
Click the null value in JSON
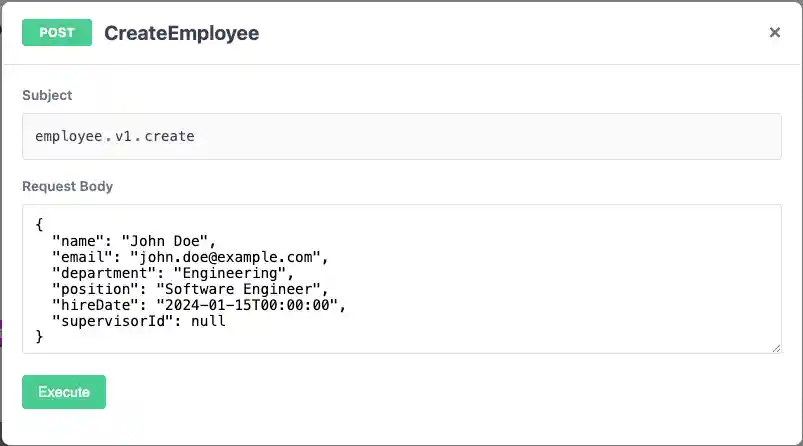pos(209,321)
